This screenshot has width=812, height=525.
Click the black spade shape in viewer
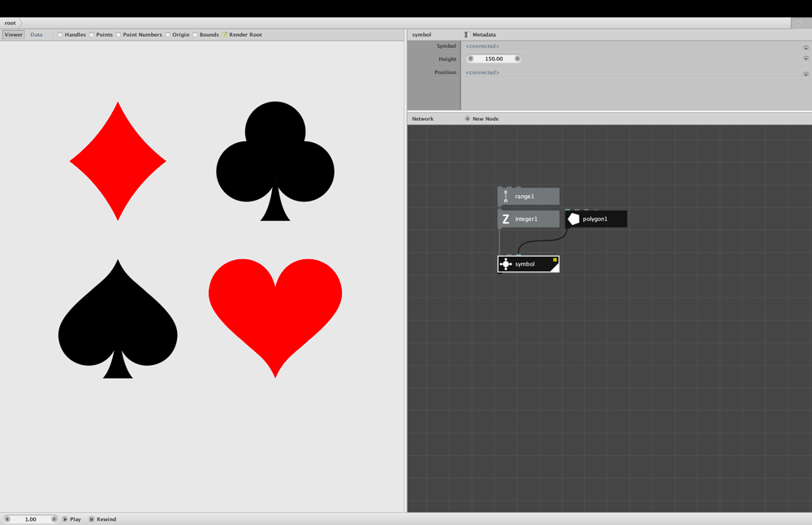[x=118, y=319]
